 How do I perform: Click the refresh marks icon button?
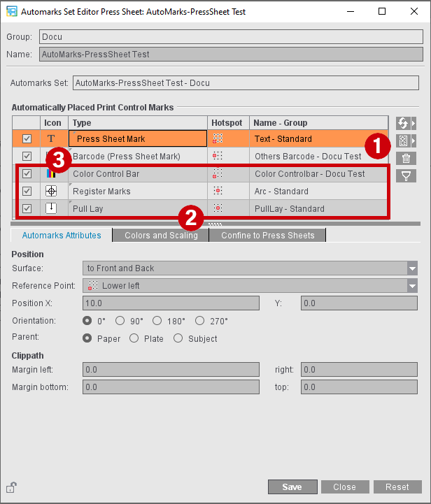403,123
